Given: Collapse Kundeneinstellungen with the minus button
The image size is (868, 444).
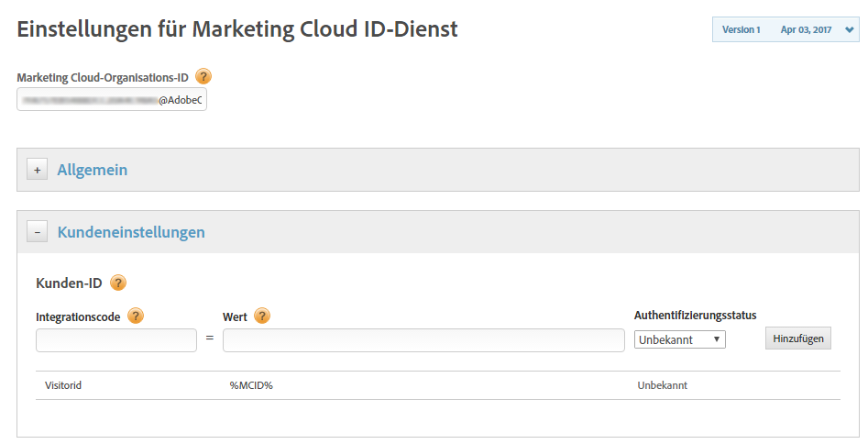Looking at the screenshot, I should pyautogui.click(x=37, y=232).
